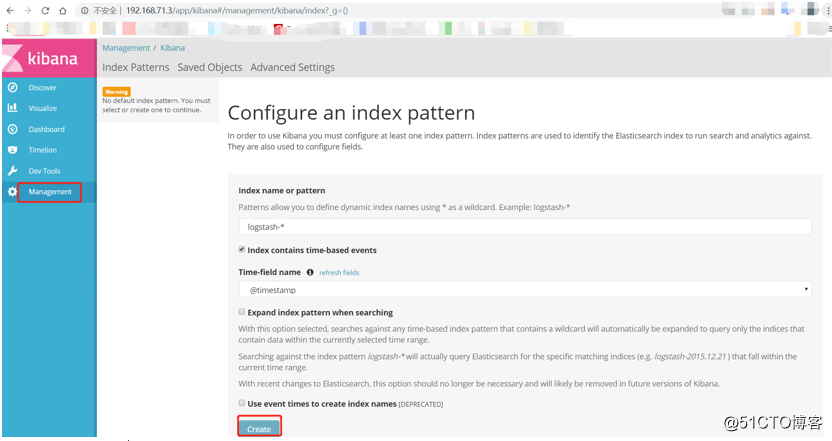
Task: Click the browser forward arrow
Action: point(28,11)
